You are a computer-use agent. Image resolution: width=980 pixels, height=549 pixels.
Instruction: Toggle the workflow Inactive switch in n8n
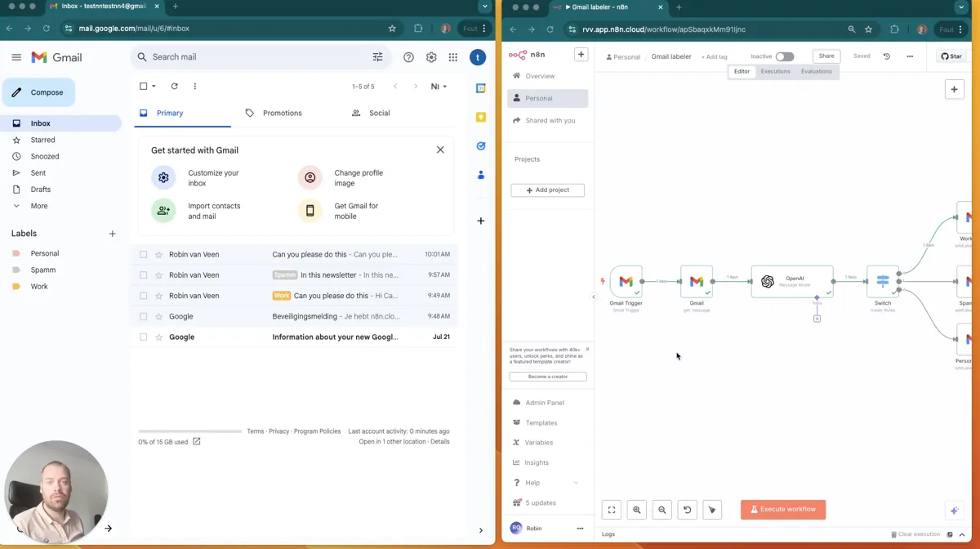pos(785,56)
